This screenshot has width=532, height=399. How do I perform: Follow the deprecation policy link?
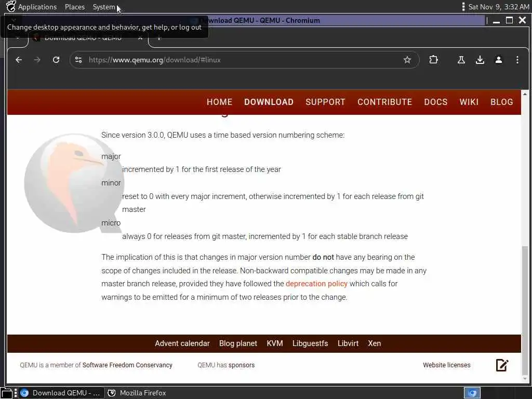[x=316, y=284]
